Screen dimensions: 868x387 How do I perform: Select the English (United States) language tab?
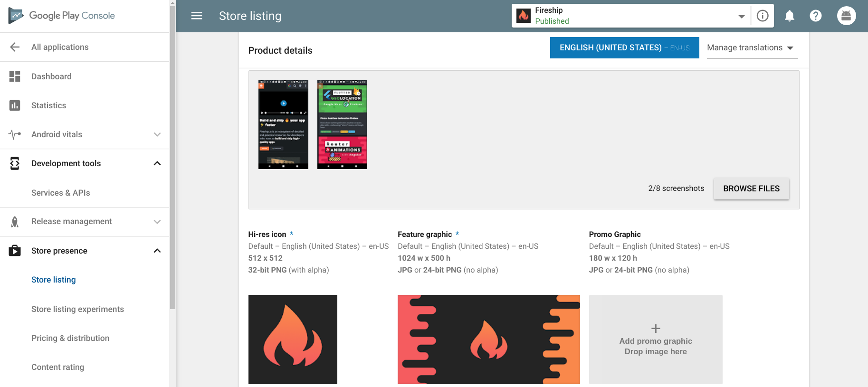(624, 48)
